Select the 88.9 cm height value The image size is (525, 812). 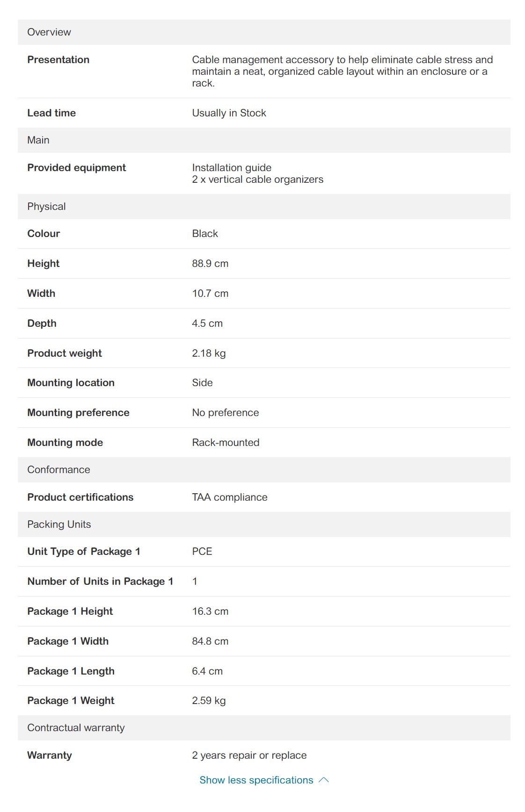(210, 264)
